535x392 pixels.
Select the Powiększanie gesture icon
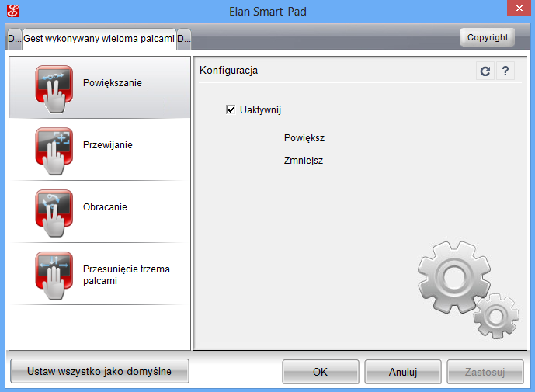point(54,89)
